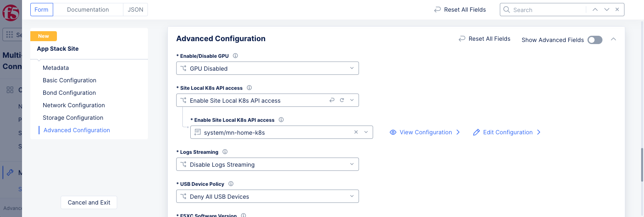The height and width of the screenshot is (217, 644).
Task: Click info icon beside Logs Streaming label
Action: (x=225, y=152)
